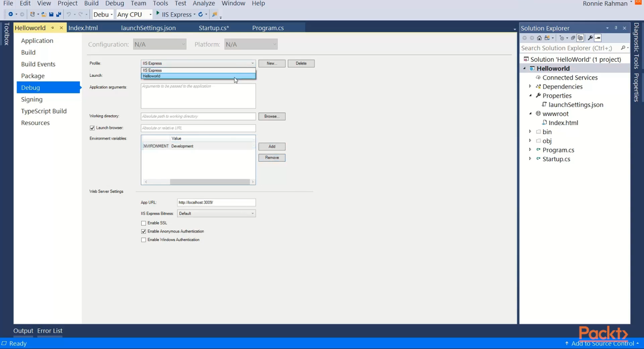
Task: Click the Solution Explorer switch views icon
Action: pos(547,38)
